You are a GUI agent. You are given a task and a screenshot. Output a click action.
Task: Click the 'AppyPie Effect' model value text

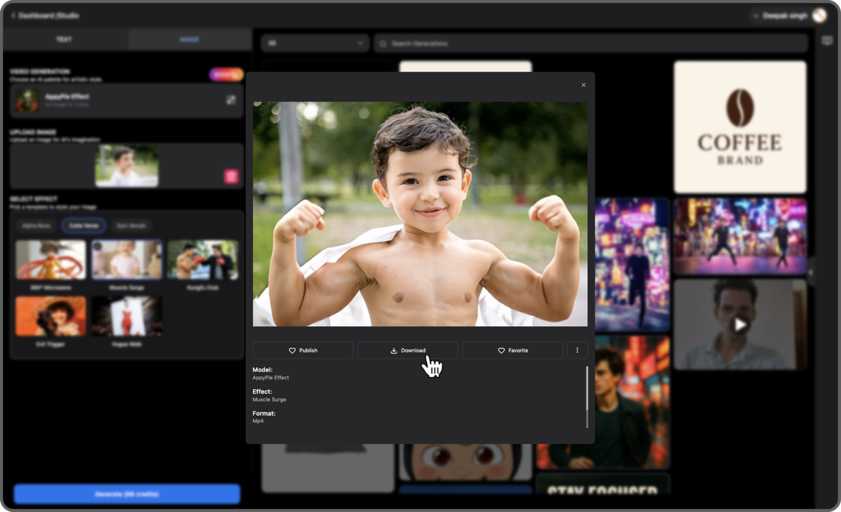271,377
